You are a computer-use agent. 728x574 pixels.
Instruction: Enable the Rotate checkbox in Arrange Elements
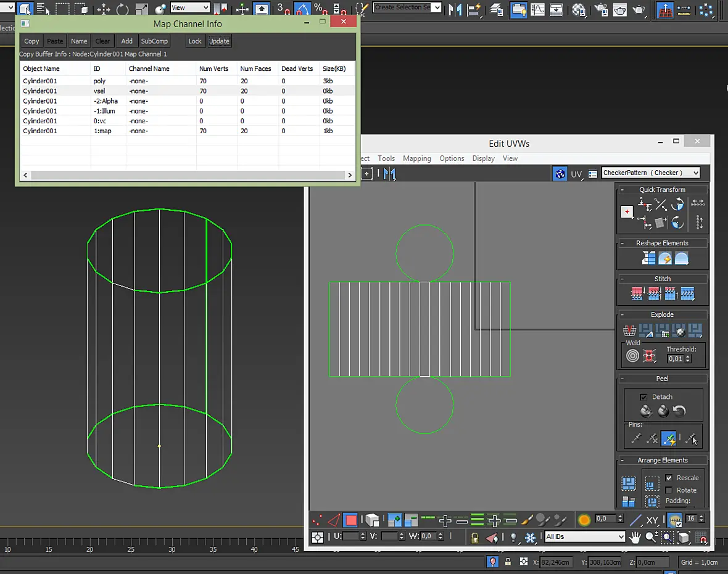tap(669, 491)
